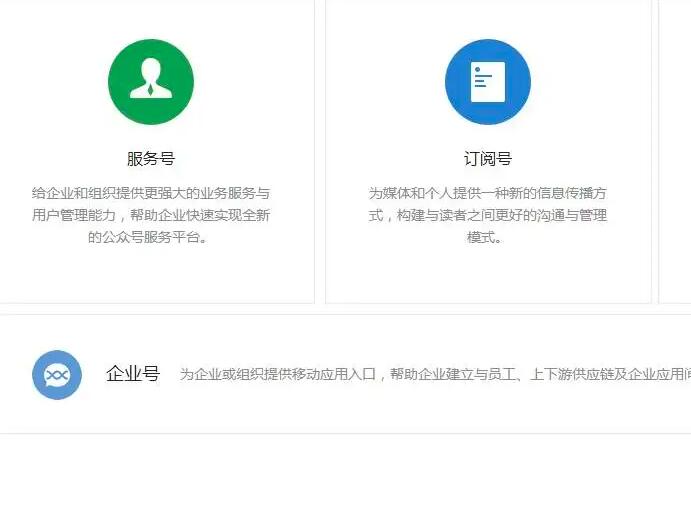Image resolution: width=691 pixels, height=521 pixels.
Task: Click the text line ending 沟通与管理
Action: (x=488, y=215)
